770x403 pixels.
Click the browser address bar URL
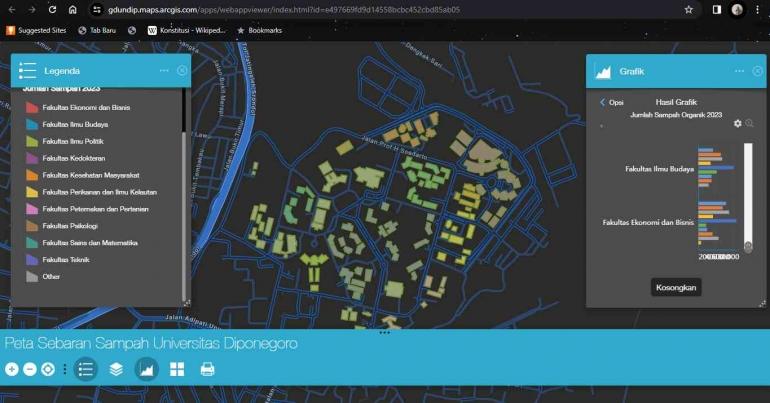(284, 9)
